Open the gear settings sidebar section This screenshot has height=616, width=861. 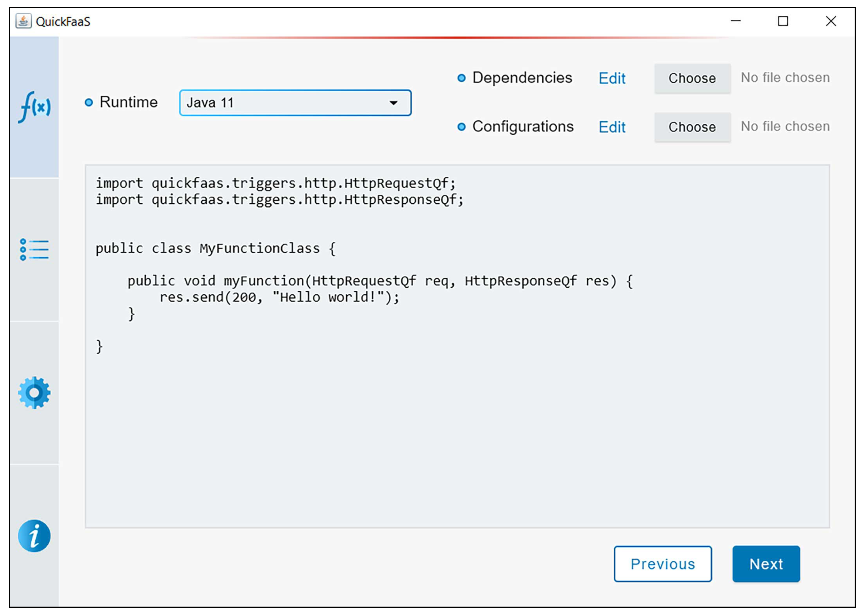tap(34, 392)
